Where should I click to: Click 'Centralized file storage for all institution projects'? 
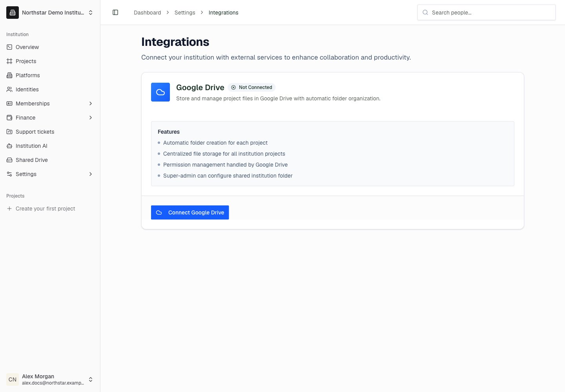(x=224, y=154)
